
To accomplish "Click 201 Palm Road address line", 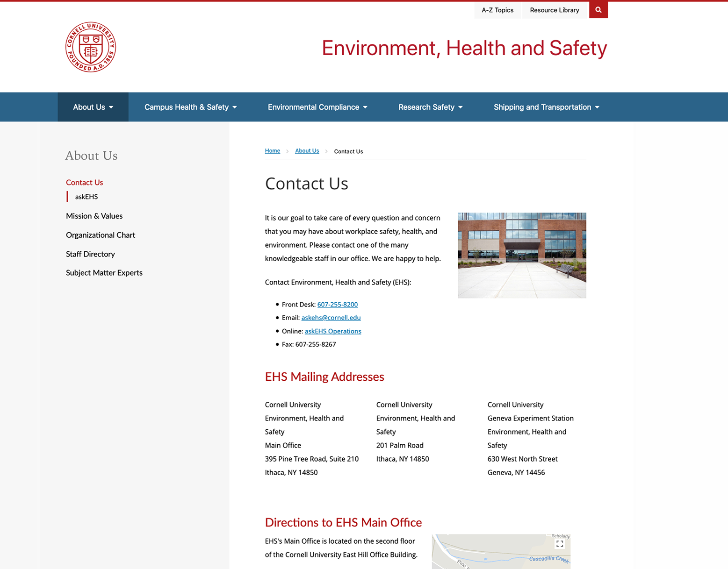I will 400,445.
